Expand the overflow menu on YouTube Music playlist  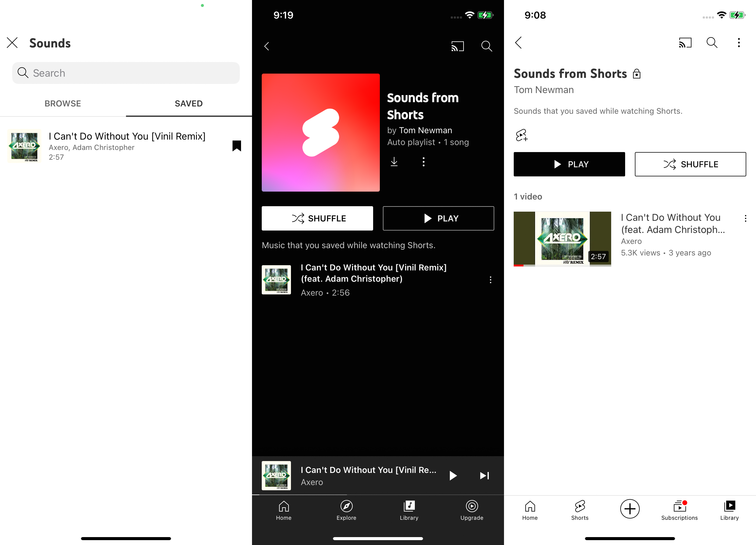pos(424,162)
